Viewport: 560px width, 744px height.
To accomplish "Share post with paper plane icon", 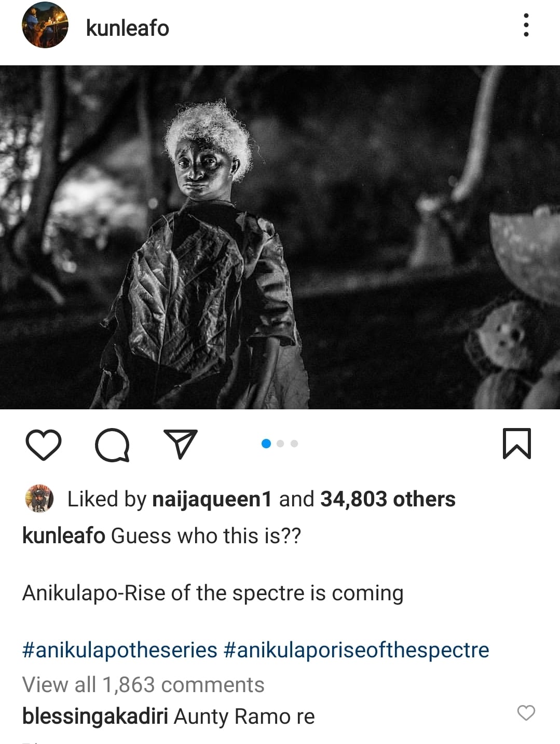I will coord(181,444).
